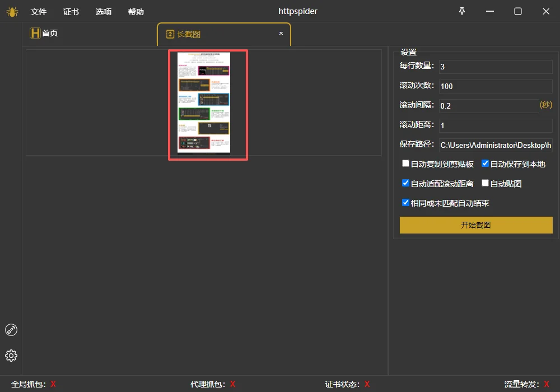Enable 自动复制到剪贴板 checkbox
The image size is (560, 392).
point(405,163)
